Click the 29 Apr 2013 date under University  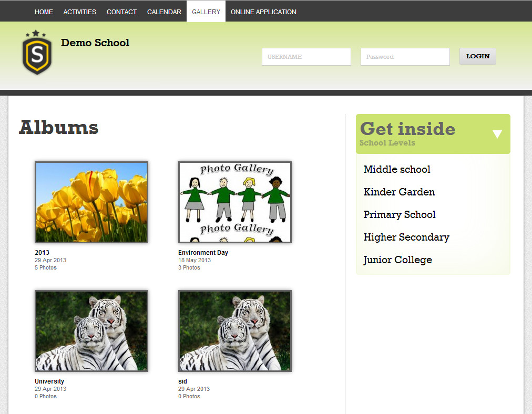(x=50, y=389)
